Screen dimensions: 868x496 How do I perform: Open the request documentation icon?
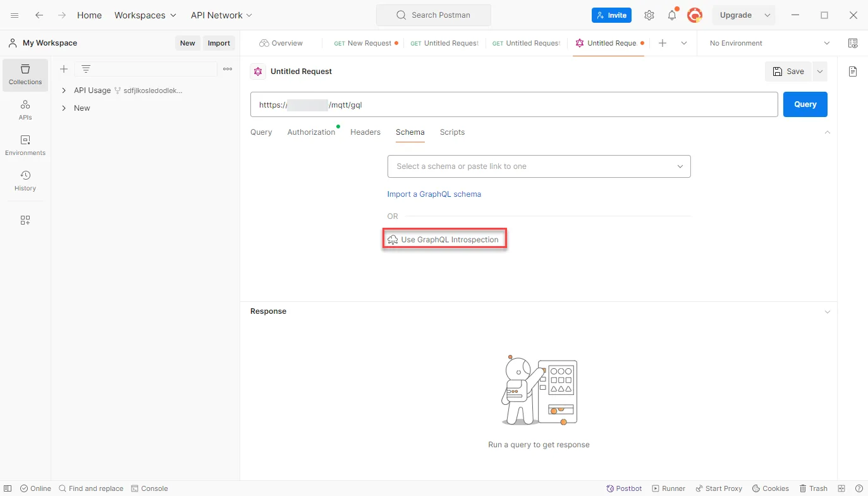853,71
